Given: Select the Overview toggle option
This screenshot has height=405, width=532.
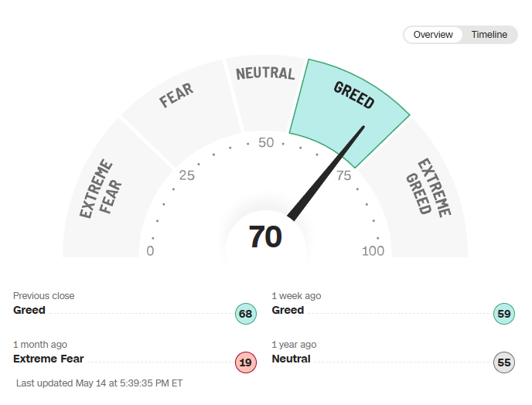Looking at the screenshot, I should pyautogui.click(x=433, y=35).
